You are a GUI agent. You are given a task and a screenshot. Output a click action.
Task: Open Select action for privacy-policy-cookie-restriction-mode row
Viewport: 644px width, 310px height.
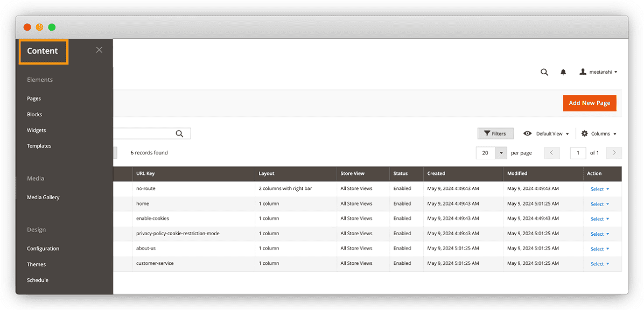coord(600,235)
